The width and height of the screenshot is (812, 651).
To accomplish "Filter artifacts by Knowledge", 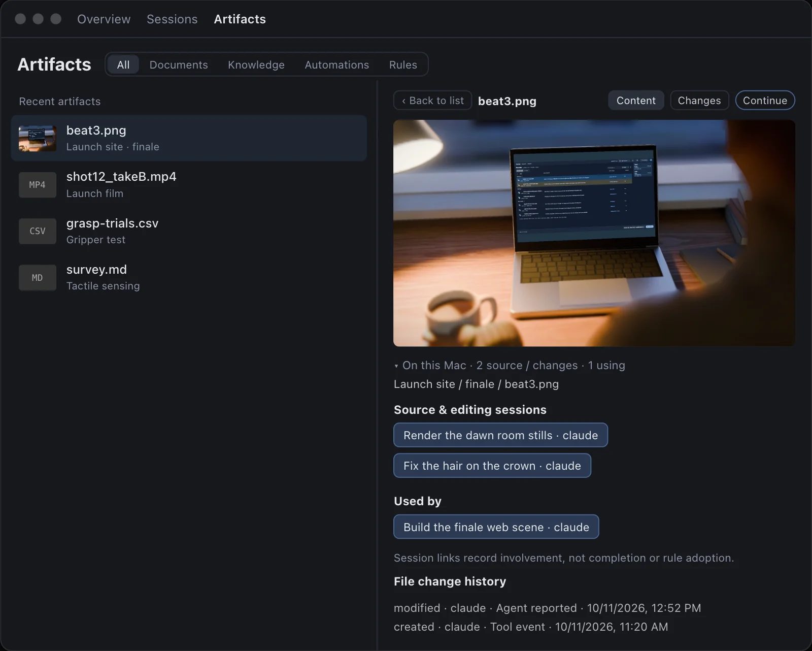I will click(x=256, y=64).
